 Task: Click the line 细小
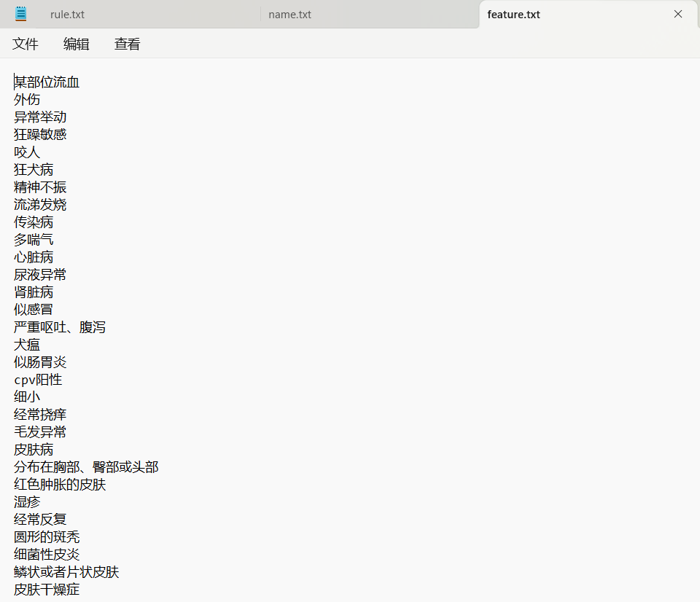[x=27, y=396]
